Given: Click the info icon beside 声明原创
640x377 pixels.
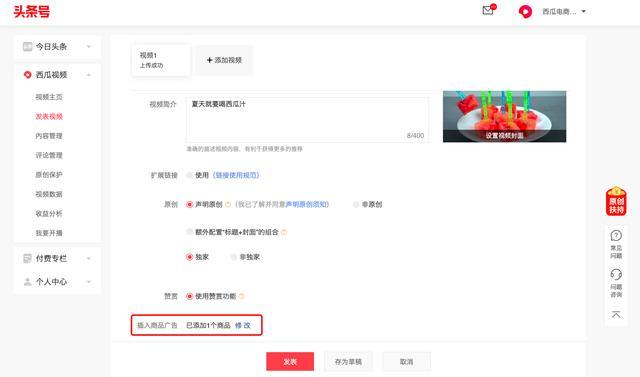Looking at the screenshot, I should [x=228, y=204].
